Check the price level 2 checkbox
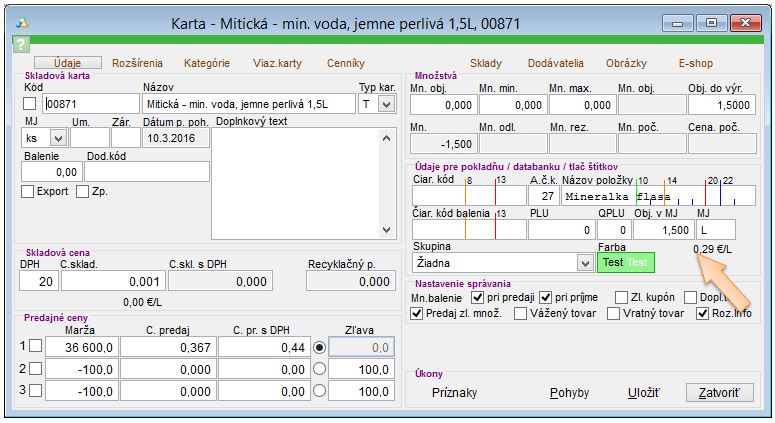The width and height of the screenshot is (775, 423). [x=36, y=368]
